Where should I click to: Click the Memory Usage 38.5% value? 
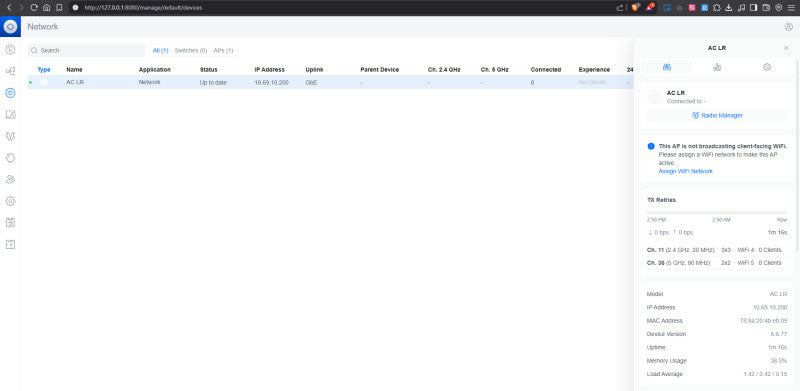click(779, 361)
